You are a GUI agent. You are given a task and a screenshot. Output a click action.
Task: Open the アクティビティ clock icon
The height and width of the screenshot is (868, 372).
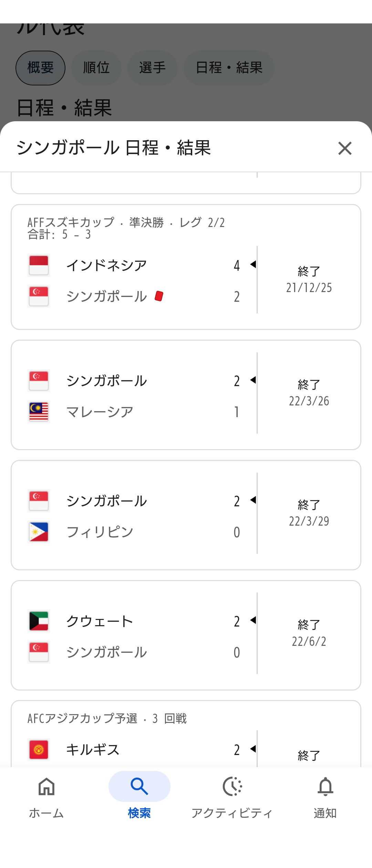click(x=232, y=786)
